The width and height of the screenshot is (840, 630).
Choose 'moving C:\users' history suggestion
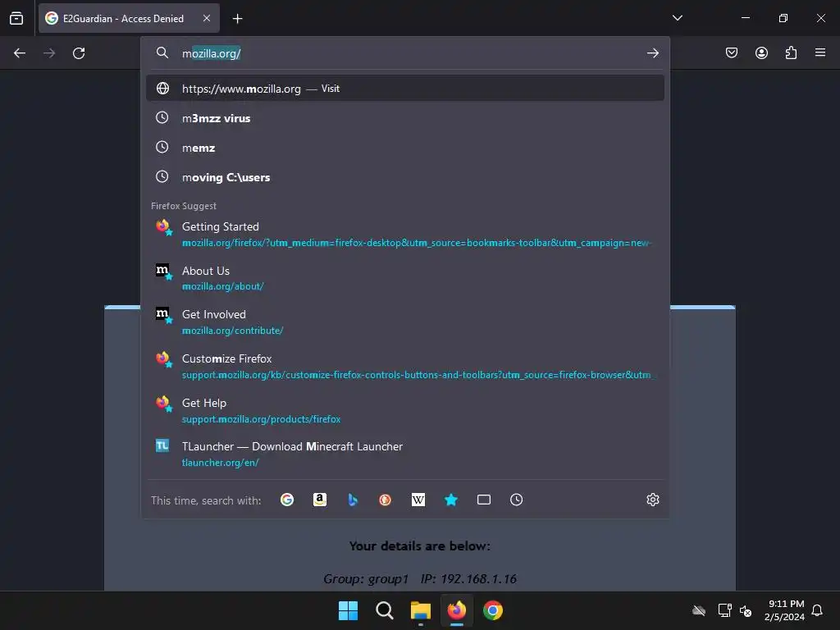tap(405, 177)
